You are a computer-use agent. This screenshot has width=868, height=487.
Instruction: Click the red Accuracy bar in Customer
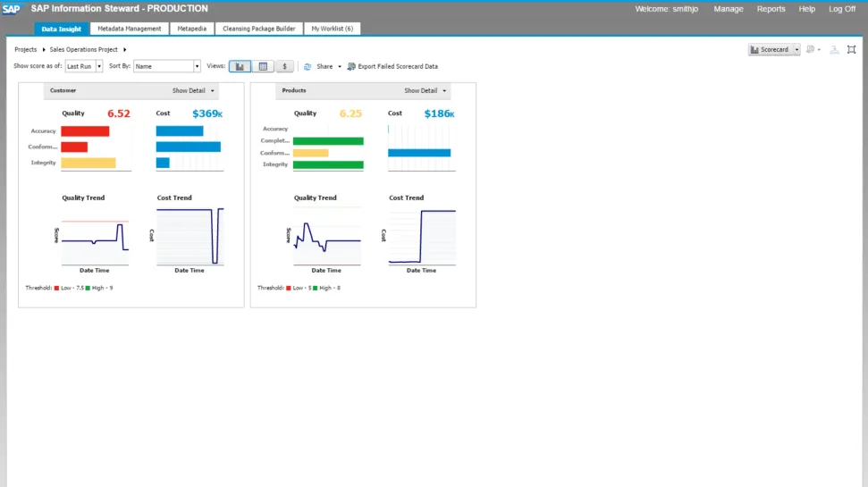(85, 131)
